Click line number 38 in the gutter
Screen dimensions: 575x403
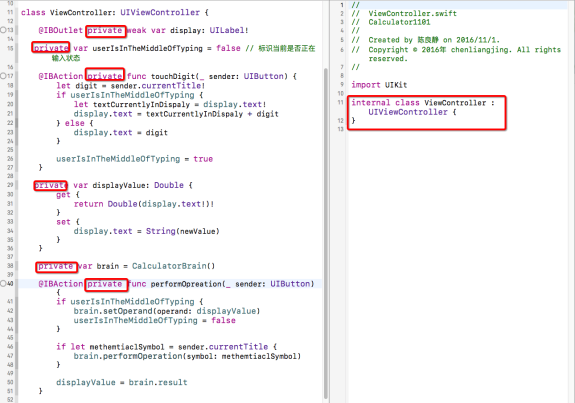pyautogui.click(x=10, y=265)
